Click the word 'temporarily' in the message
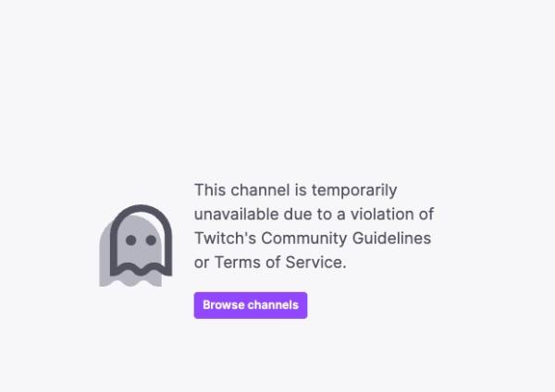 [x=354, y=191]
